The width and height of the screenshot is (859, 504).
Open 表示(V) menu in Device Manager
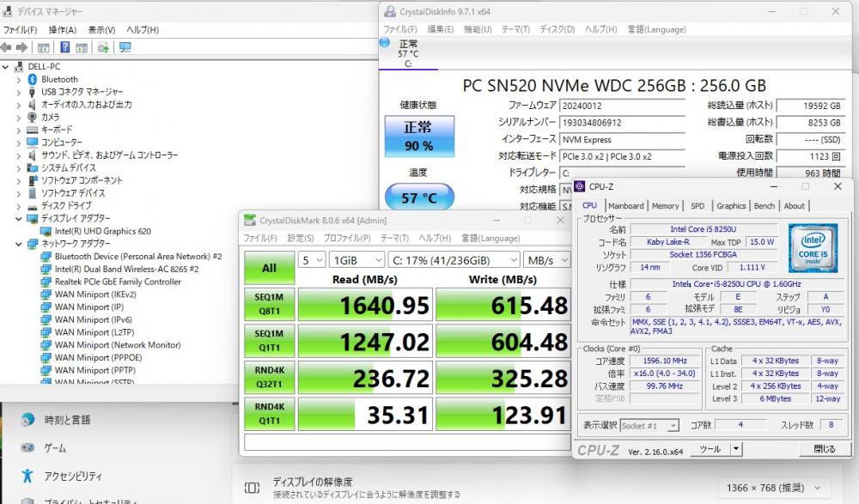101,29
